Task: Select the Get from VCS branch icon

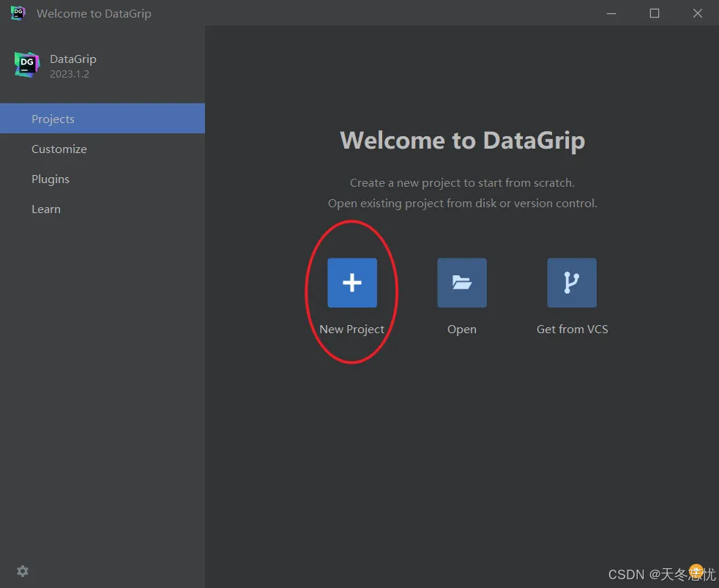Action: click(572, 283)
